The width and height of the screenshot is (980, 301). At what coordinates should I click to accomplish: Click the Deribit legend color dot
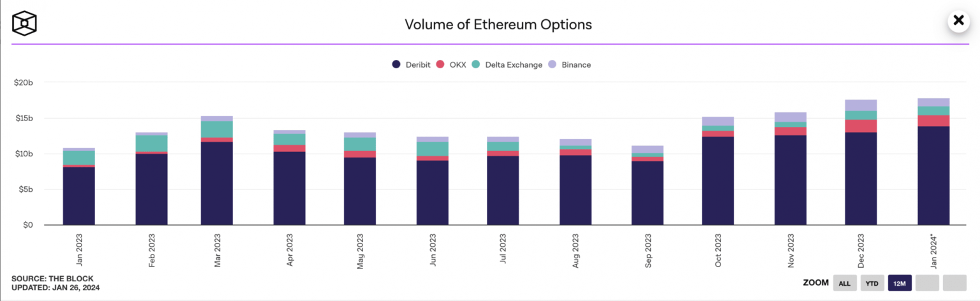coord(396,64)
